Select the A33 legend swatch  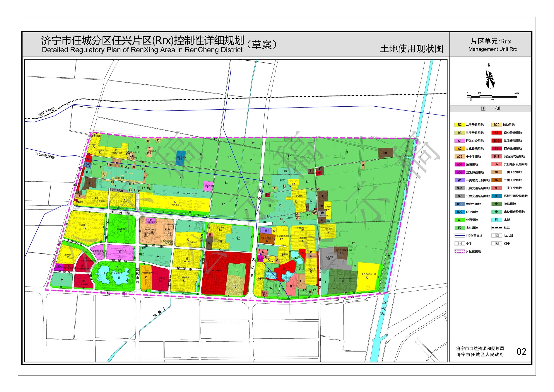tap(460, 156)
